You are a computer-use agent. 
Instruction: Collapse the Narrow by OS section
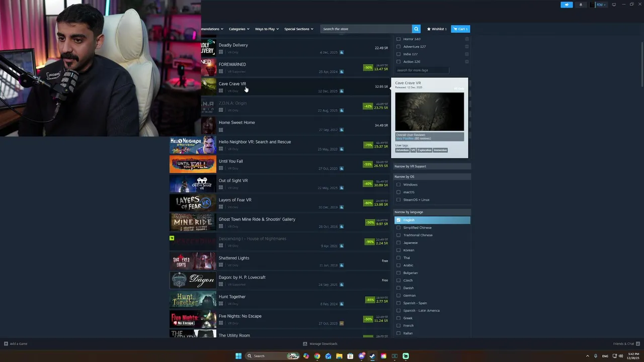(432, 176)
